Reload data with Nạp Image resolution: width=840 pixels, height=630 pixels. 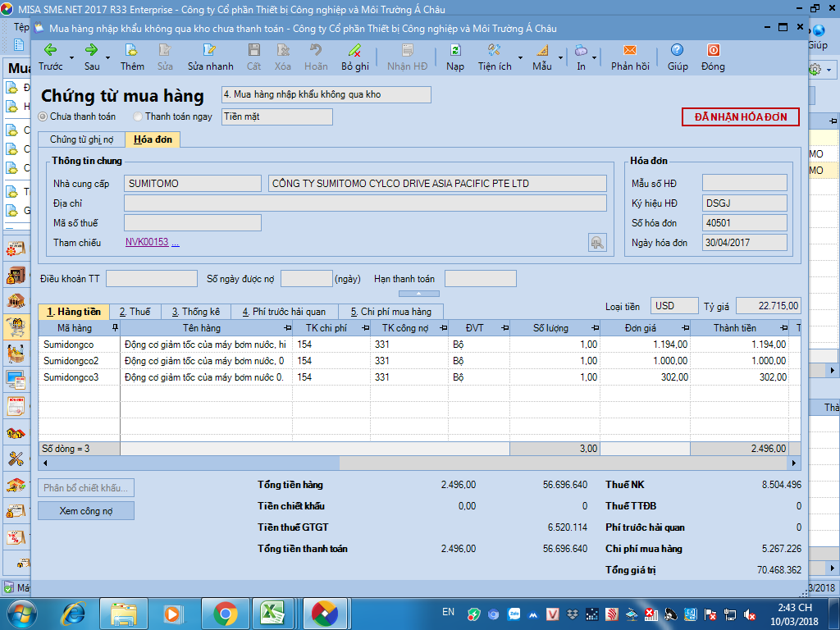pyautogui.click(x=454, y=57)
